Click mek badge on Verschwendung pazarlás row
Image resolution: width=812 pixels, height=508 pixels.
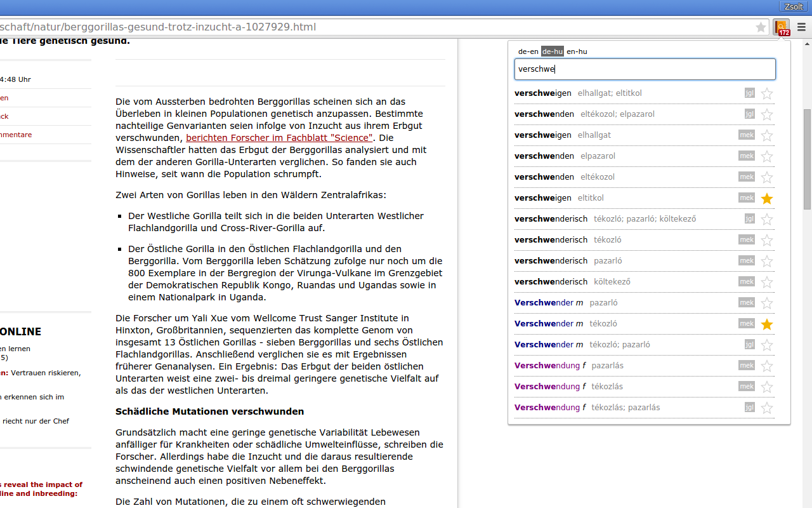[747, 366]
